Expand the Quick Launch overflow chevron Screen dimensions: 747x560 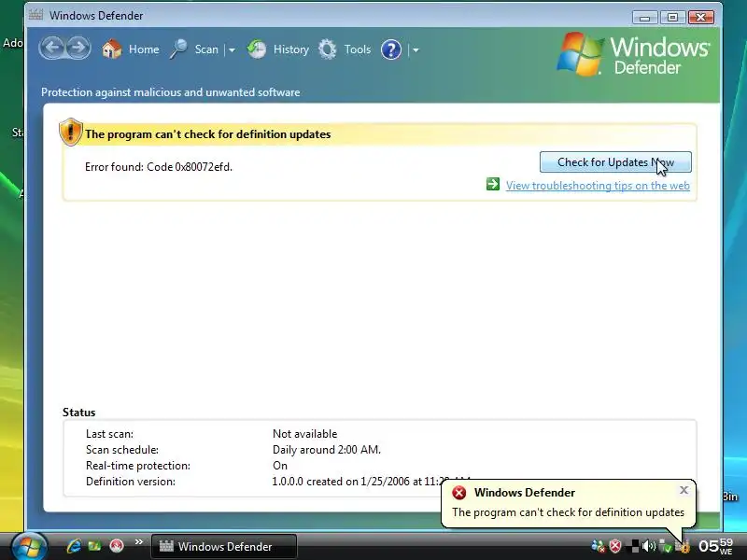pos(138,542)
